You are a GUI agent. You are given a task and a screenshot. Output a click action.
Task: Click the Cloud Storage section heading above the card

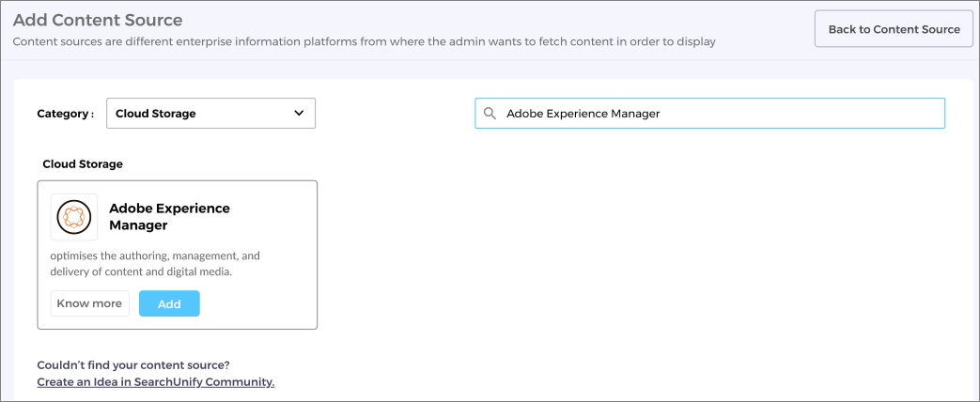tap(83, 164)
